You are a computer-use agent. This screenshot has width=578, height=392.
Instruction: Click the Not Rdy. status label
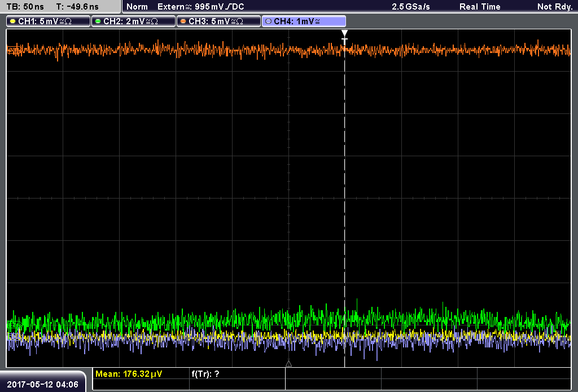pos(555,7)
